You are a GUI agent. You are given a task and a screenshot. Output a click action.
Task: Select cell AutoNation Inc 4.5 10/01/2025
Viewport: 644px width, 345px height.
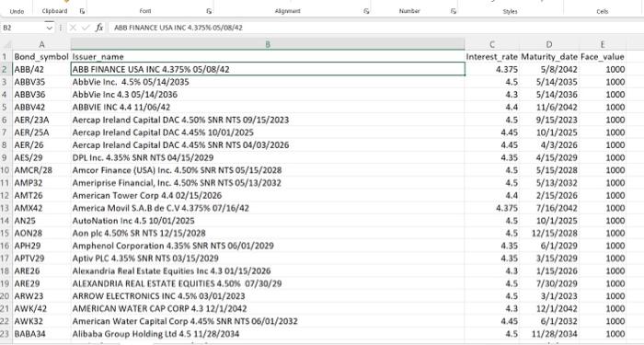(268, 220)
